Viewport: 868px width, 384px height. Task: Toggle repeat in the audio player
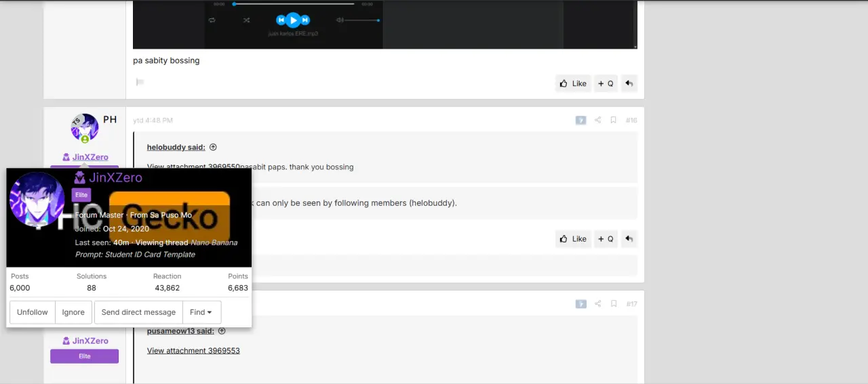212,20
